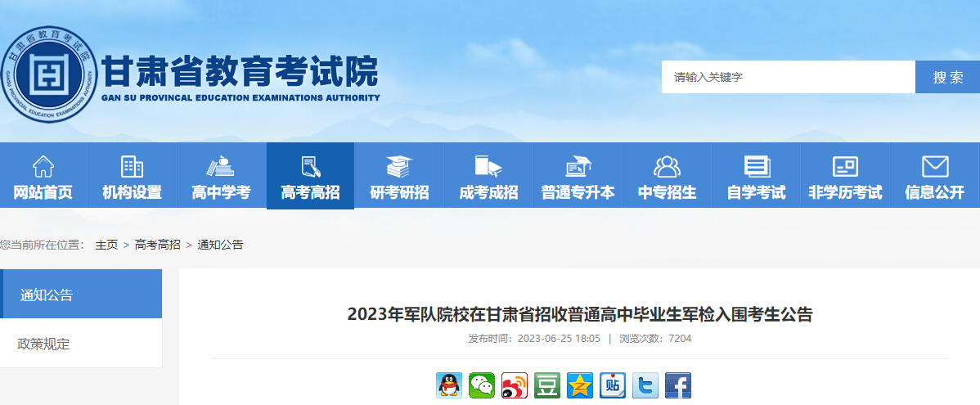This screenshot has width=980, height=405.
Task: Share on Facebook icon
Action: click(677, 385)
